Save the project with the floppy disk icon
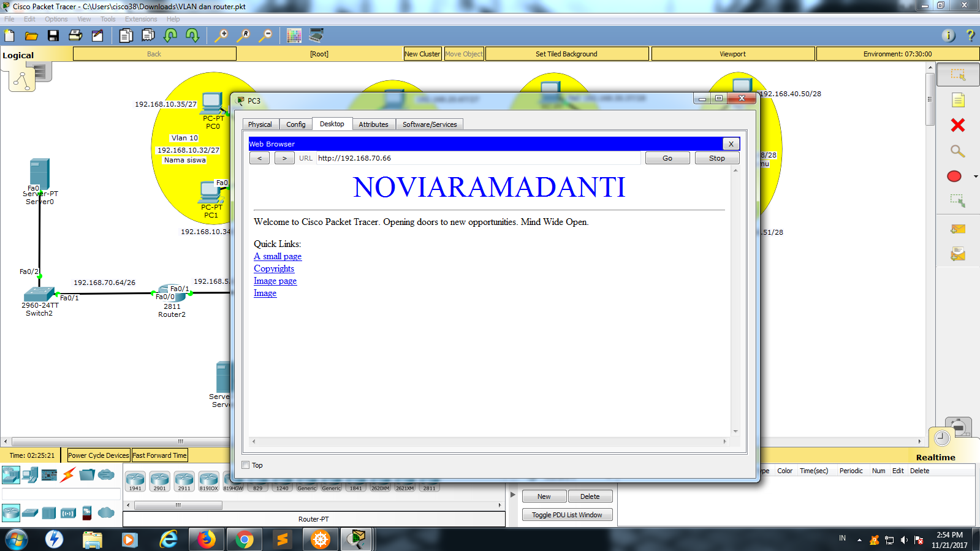 click(53, 36)
